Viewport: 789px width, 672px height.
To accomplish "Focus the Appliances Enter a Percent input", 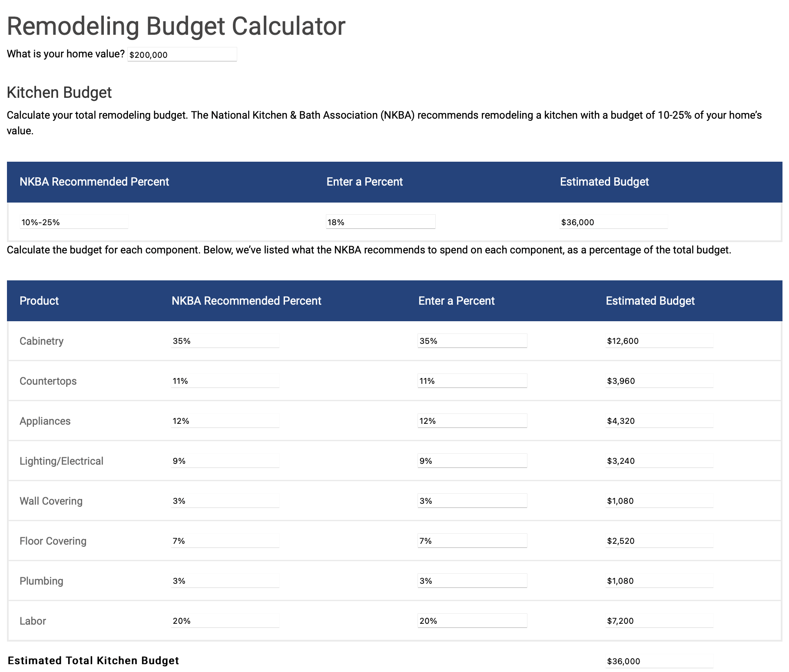I will (472, 421).
